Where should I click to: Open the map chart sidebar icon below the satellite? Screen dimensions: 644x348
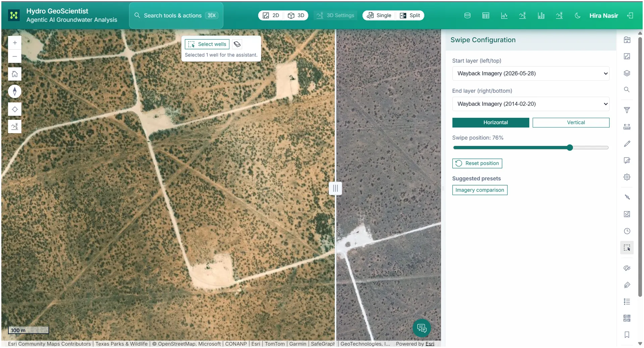[627, 214]
